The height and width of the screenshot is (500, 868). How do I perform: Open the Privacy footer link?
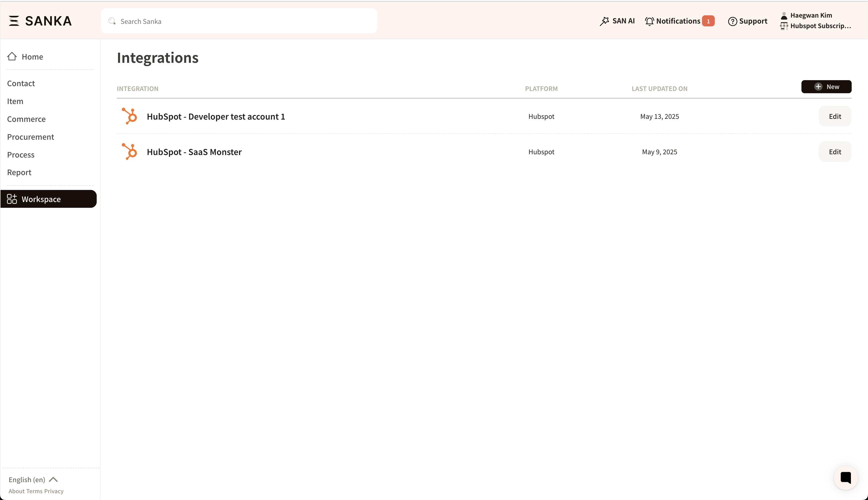pos(54,491)
